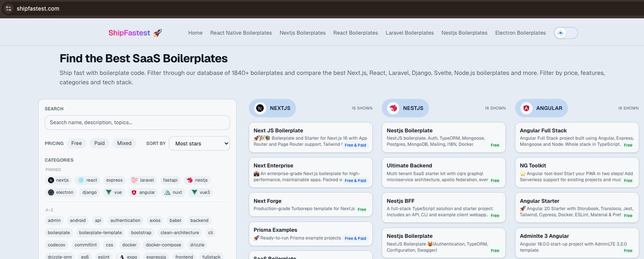The width and height of the screenshot is (644, 259).
Task: Click Free & Paid badge on Next Enterprise
Action: click(x=355, y=181)
